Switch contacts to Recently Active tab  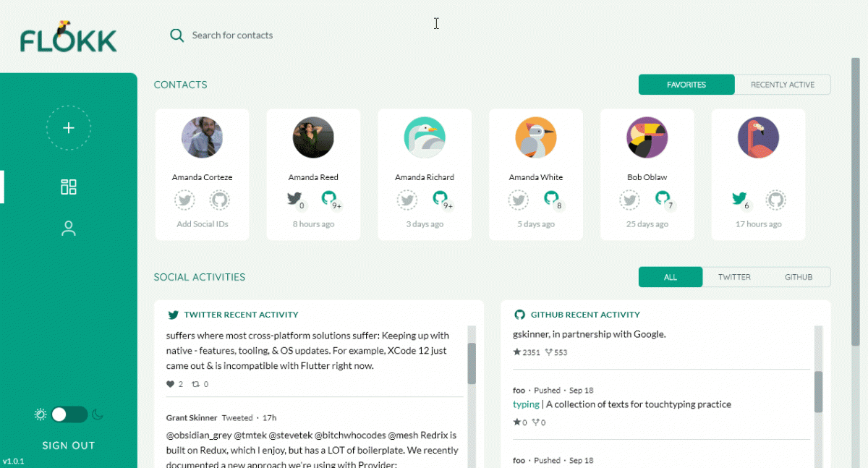coord(783,85)
